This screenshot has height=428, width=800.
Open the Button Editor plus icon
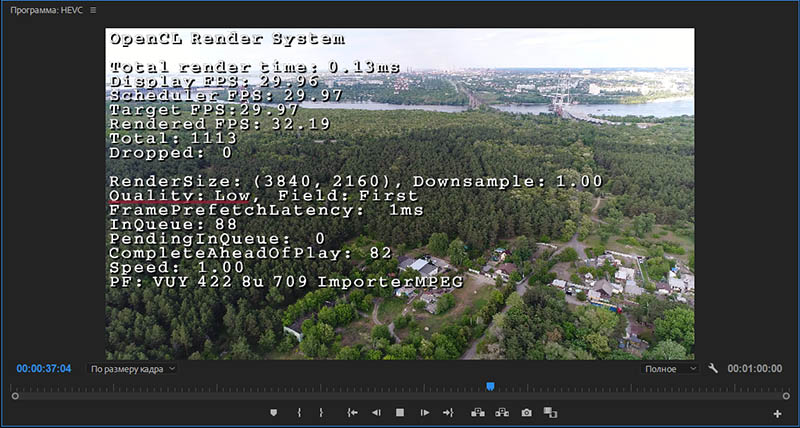(777, 414)
